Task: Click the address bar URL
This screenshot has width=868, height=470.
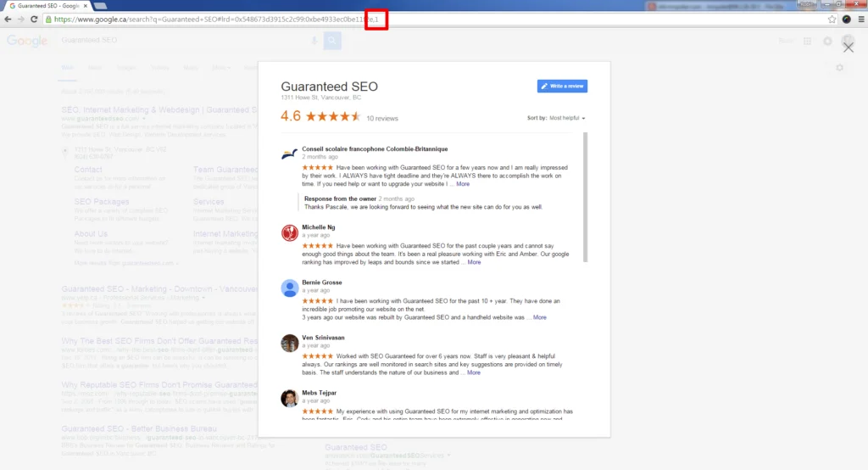Action: pyautogui.click(x=216, y=20)
